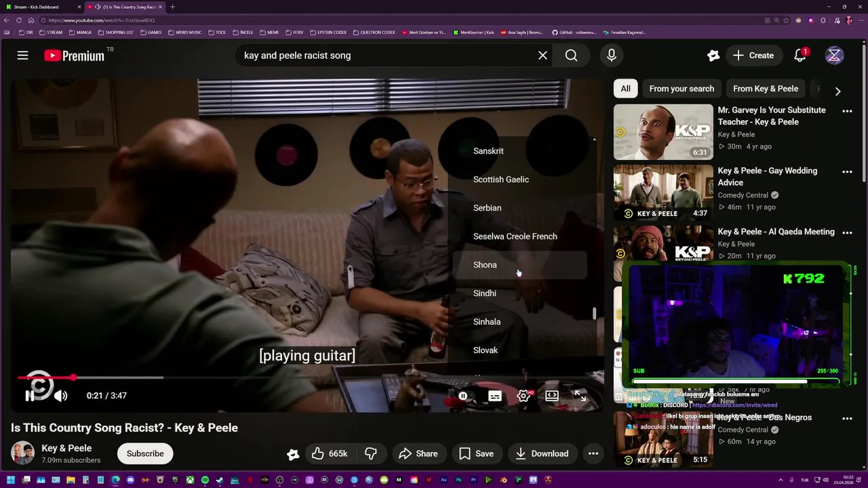868x488 pixels.
Task: Choose Serbian subtitle language
Action: pyautogui.click(x=520, y=208)
